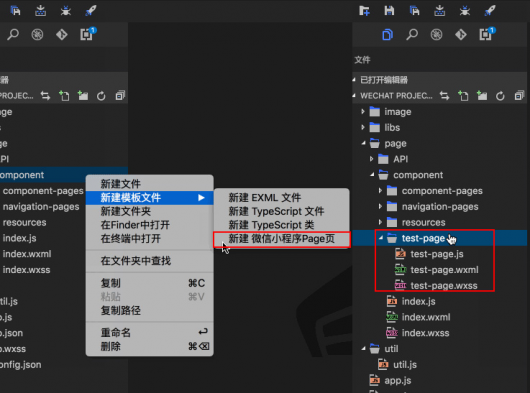The height and width of the screenshot is (393, 530).
Task: Open git diamond view in right window sidebar
Action: pos(461,34)
